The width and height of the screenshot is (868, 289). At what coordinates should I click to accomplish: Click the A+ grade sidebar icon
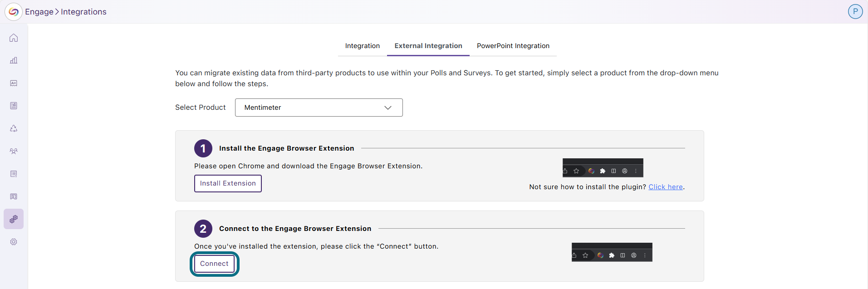coord(14,83)
